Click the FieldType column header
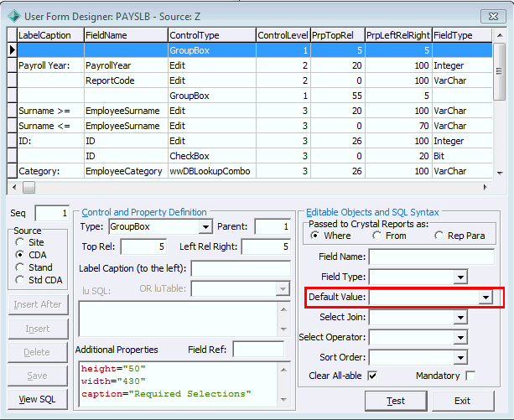The height and width of the screenshot is (420, 514). 462,35
